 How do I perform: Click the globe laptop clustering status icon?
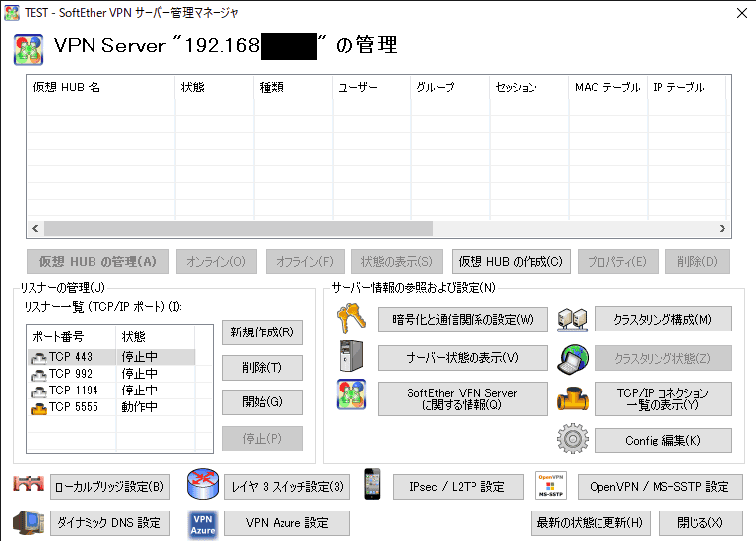point(572,359)
